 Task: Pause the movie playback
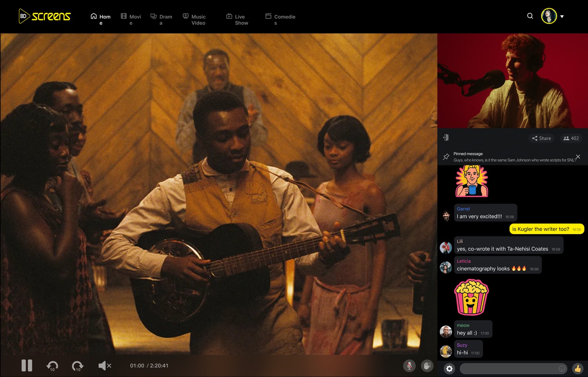click(x=27, y=365)
